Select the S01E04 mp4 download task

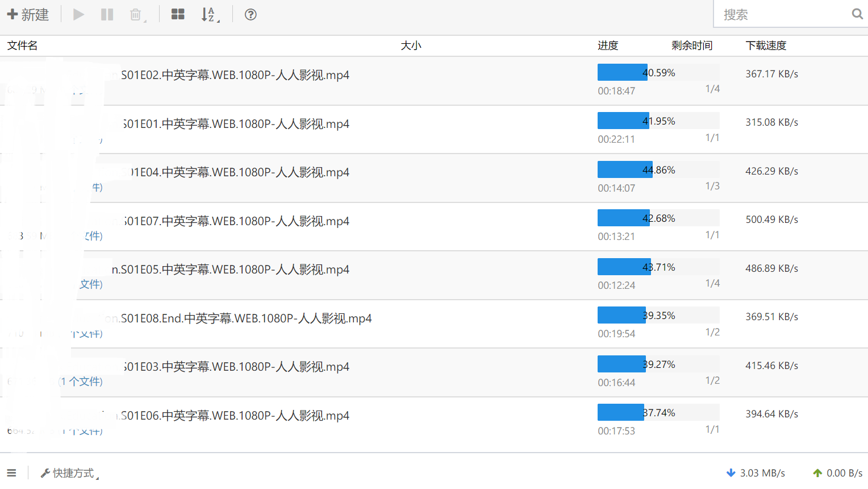[434, 179]
